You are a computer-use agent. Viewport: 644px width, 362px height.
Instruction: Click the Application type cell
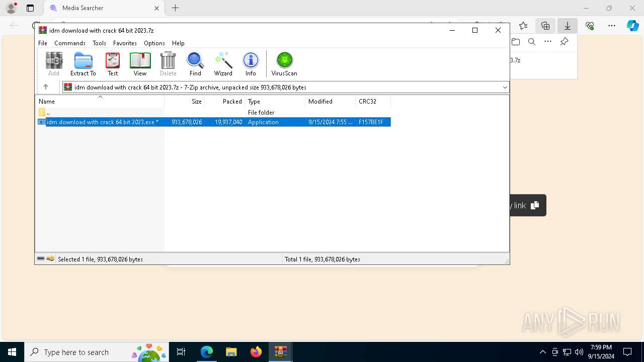click(x=263, y=122)
